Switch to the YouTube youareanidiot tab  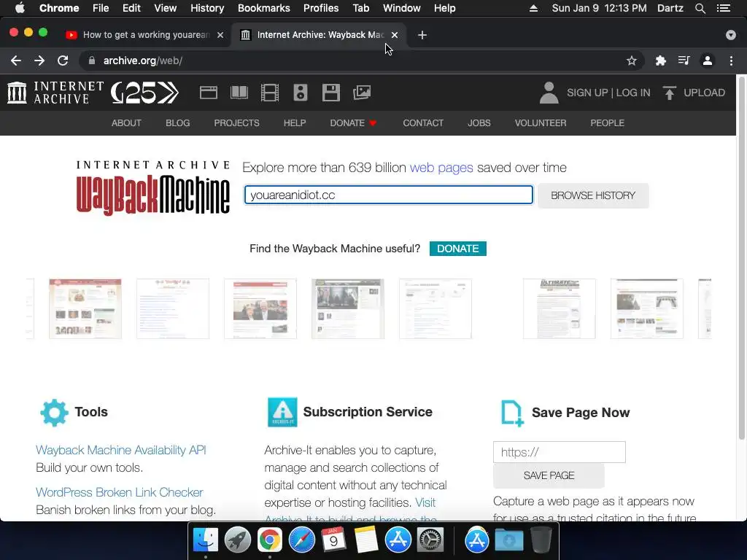click(x=145, y=35)
